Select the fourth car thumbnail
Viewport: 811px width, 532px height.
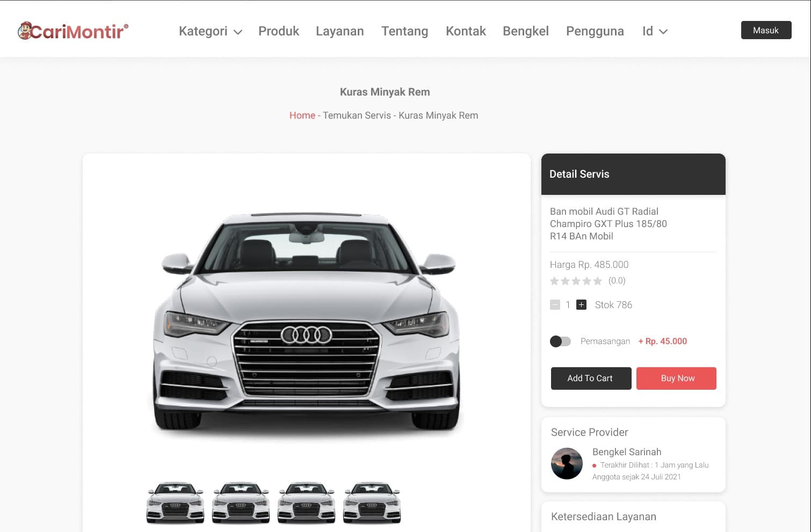coord(372,503)
